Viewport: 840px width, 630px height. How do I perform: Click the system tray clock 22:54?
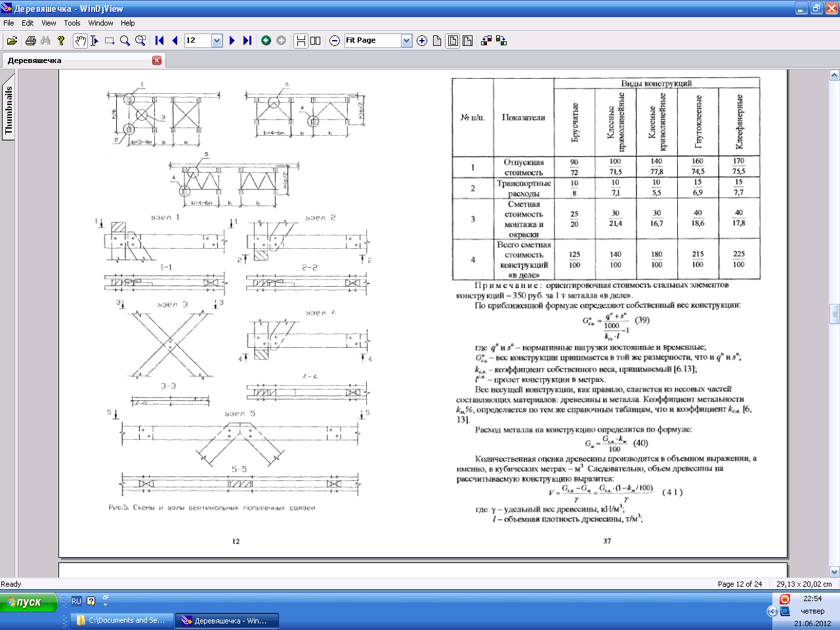812,598
